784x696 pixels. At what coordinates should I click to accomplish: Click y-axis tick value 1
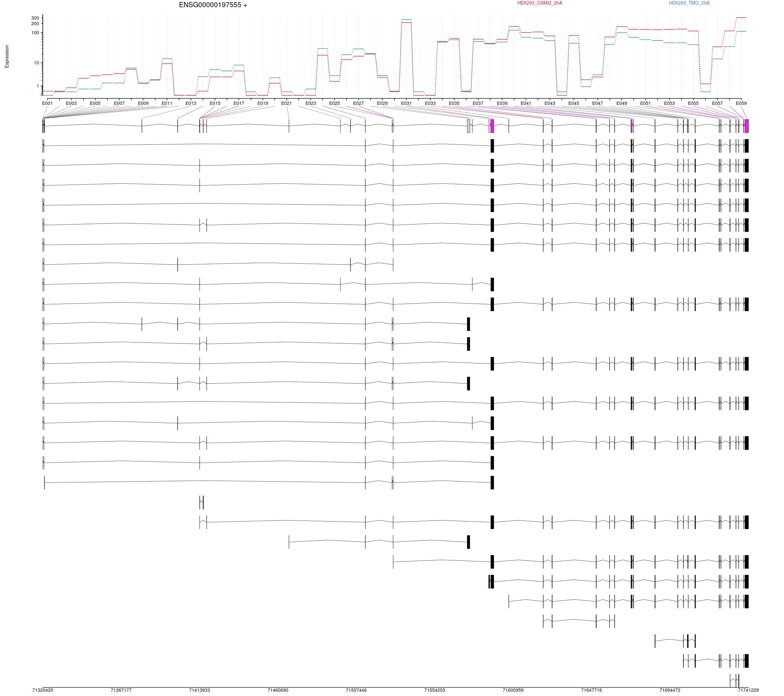[38, 86]
